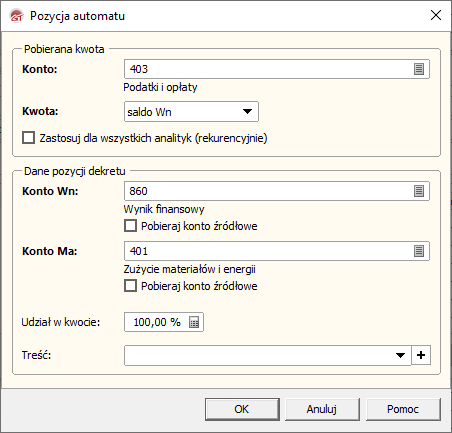Focus the Konto field containing 403
Image resolution: width=452 pixels, height=433 pixels.
click(277, 69)
